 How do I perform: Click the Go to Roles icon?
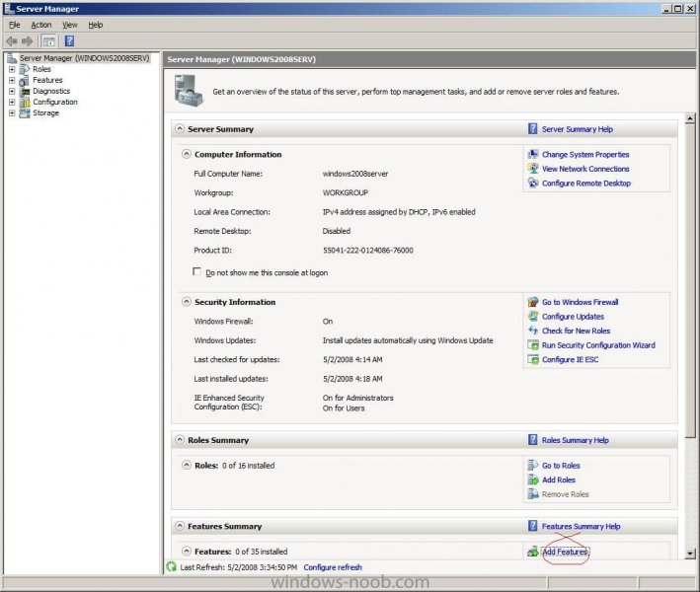pyautogui.click(x=533, y=466)
